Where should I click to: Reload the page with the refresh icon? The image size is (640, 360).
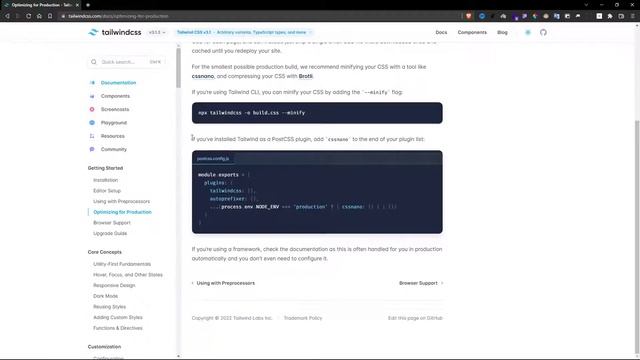29,16
